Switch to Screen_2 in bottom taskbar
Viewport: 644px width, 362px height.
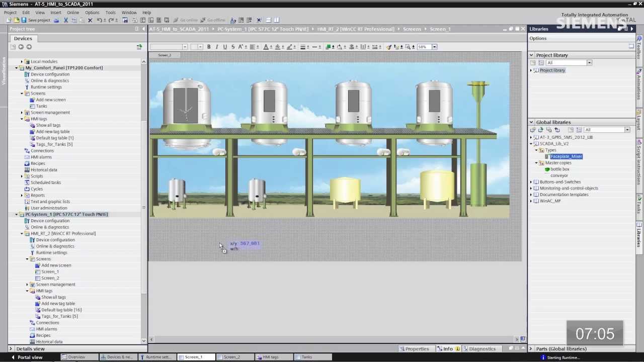[x=235, y=357]
